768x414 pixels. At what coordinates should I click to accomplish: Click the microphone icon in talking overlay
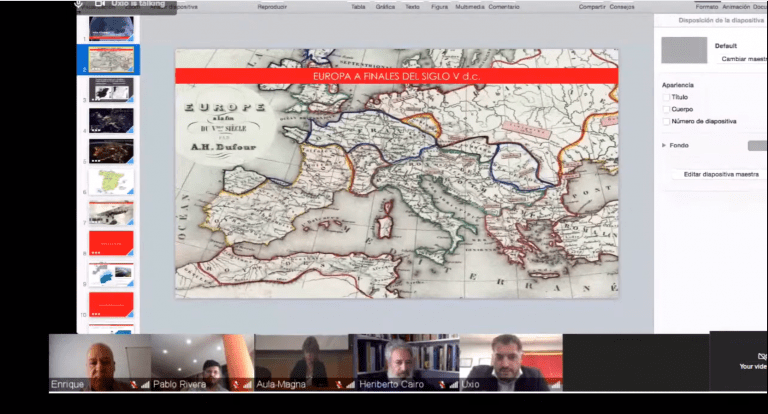click(79, 4)
